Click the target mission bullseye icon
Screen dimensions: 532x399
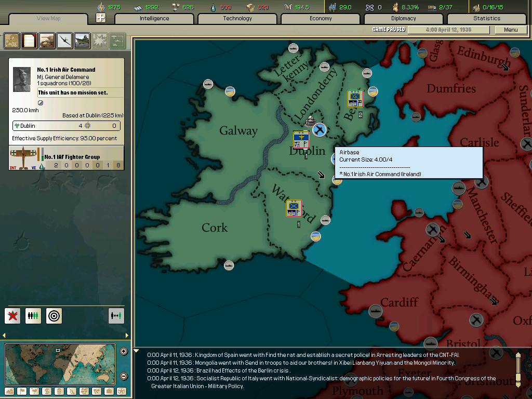click(54, 315)
